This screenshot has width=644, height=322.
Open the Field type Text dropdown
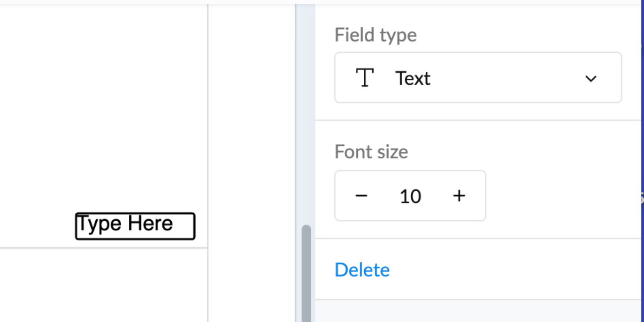click(478, 77)
